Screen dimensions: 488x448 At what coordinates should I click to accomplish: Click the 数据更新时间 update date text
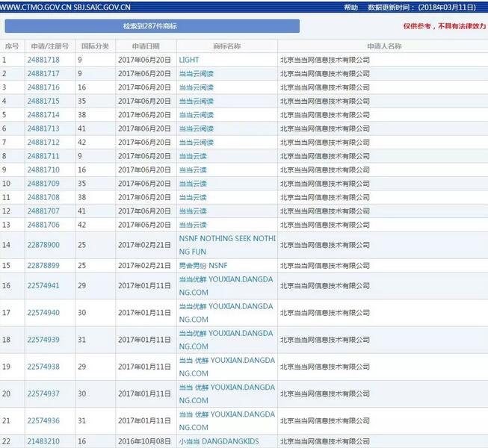click(x=421, y=7)
